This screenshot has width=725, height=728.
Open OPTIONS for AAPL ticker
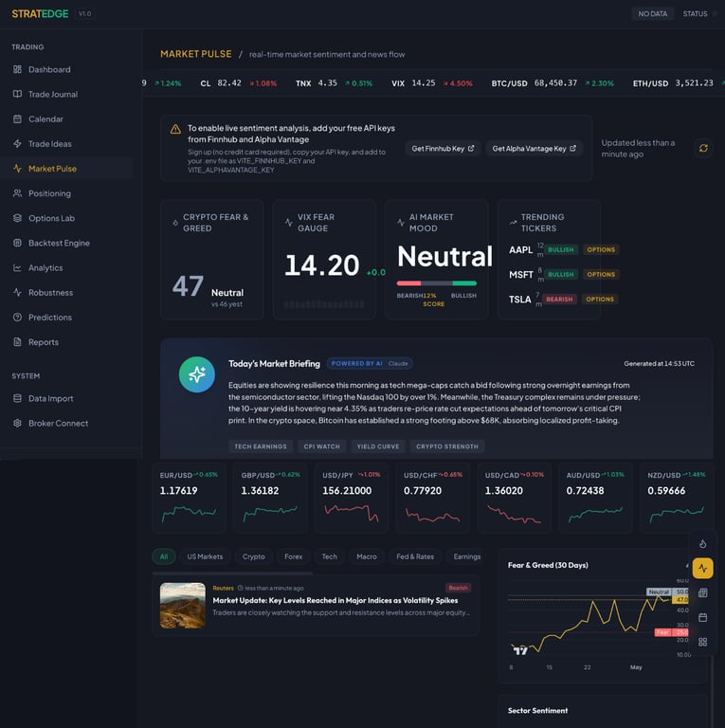click(x=601, y=250)
